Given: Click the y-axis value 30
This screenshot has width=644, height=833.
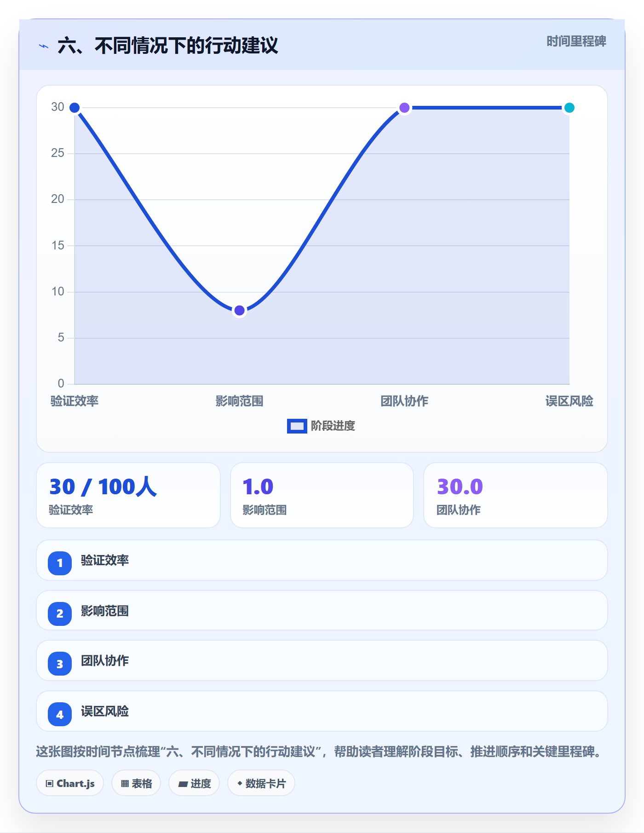Looking at the screenshot, I should click(57, 107).
